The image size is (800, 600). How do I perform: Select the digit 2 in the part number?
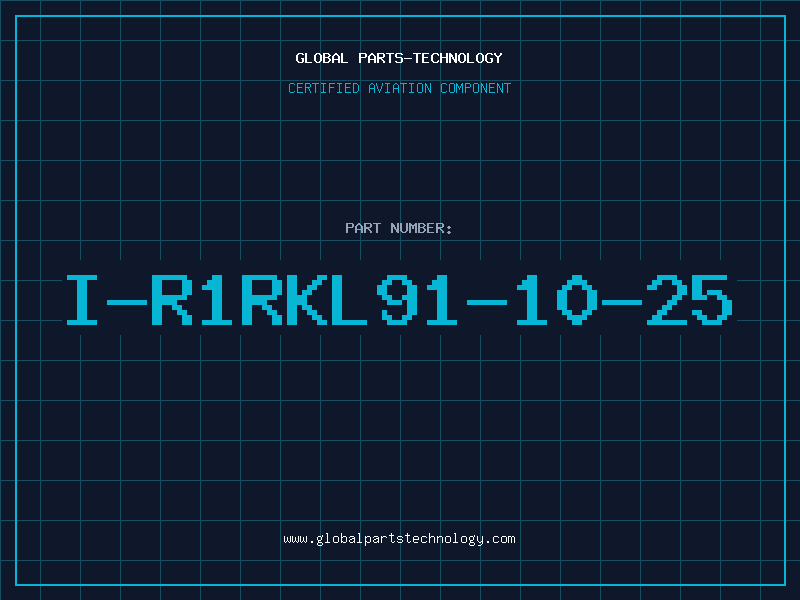click(667, 300)
